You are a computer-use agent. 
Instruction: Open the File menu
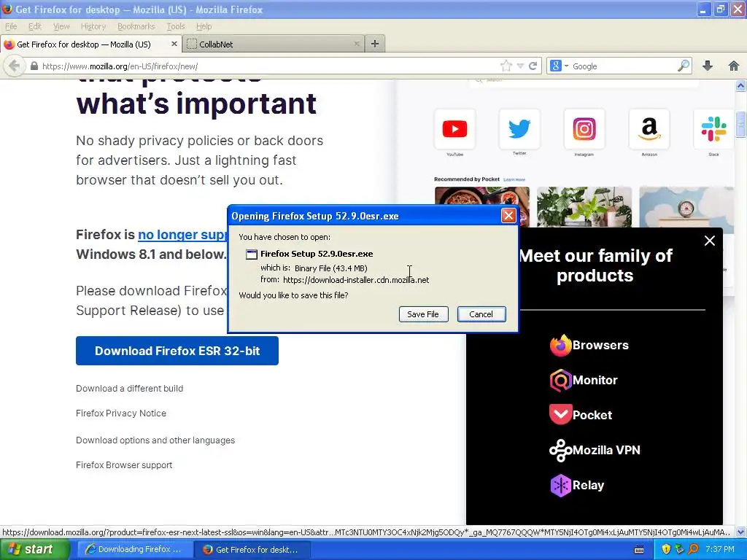tap(11, 26)
